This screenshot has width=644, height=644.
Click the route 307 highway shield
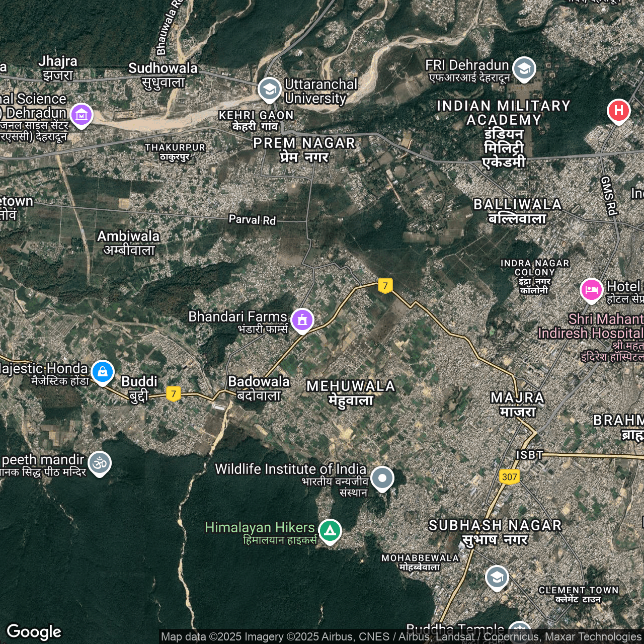[x=509, y=477]
